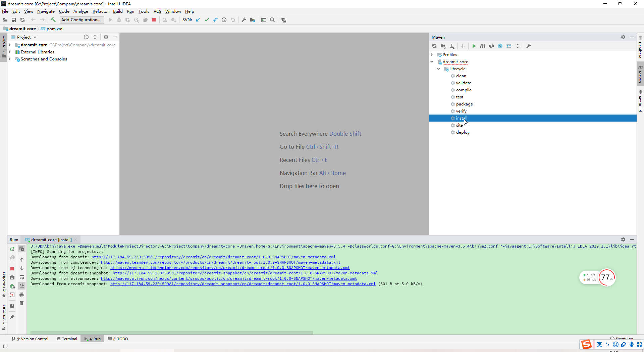The width and height of the screenshot is (644, 352).
Task: Add Maven Projects with plus icon
Action: tap(463, 46)
